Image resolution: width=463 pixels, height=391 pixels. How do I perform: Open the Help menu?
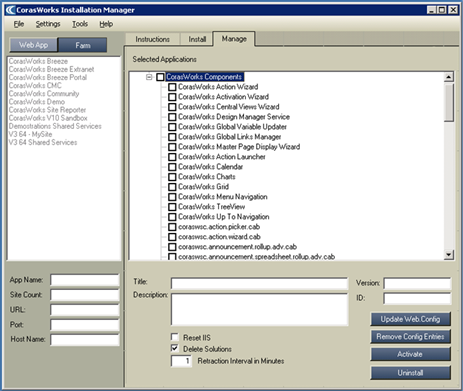(106, 24)
